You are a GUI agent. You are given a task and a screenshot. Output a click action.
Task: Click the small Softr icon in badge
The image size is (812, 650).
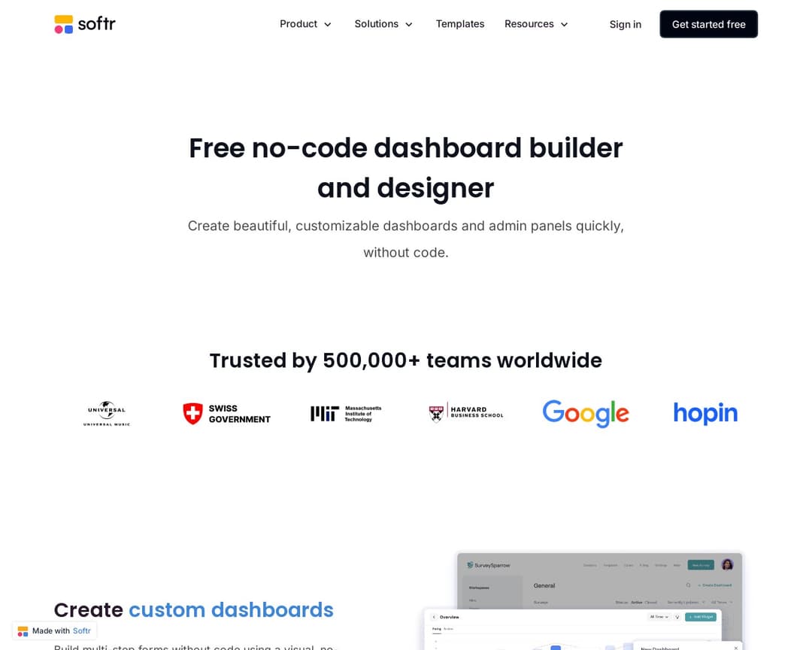coord(23,631)
